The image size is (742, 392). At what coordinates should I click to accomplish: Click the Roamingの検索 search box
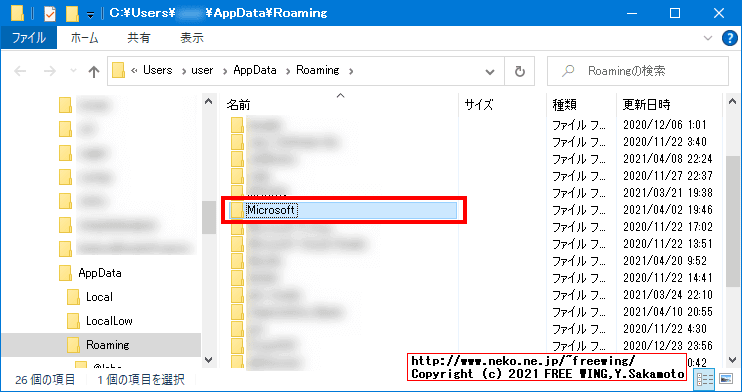tap(638, 71)
